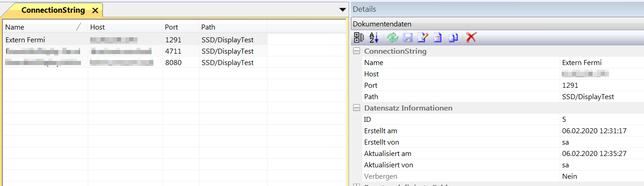Collapse the ConnectionString property group
Screen dimensions: 644x186
click(357, 51)
